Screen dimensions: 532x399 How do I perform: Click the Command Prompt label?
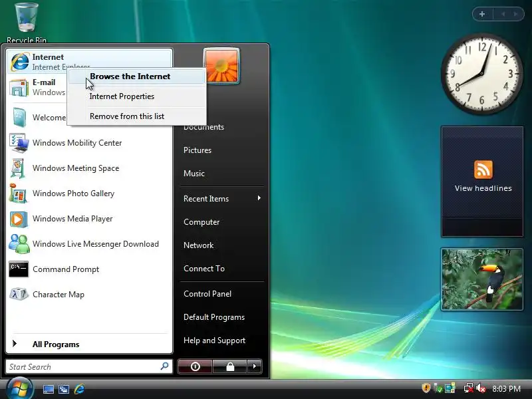tap(66, 269)
